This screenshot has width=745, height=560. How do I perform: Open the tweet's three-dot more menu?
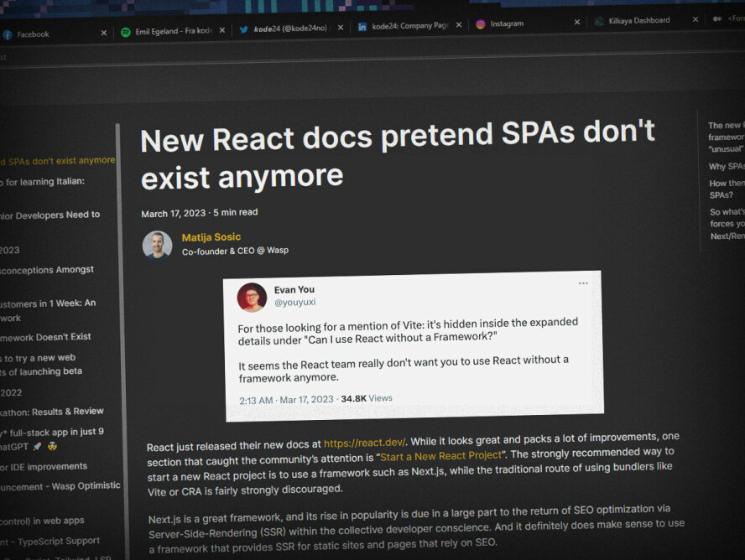(x=583, y=283)
